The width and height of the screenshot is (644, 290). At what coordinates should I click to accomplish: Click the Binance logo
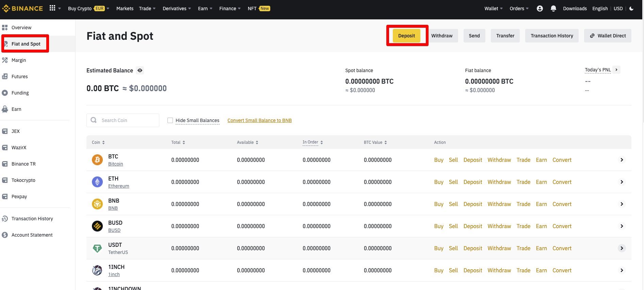pos(22,8)
